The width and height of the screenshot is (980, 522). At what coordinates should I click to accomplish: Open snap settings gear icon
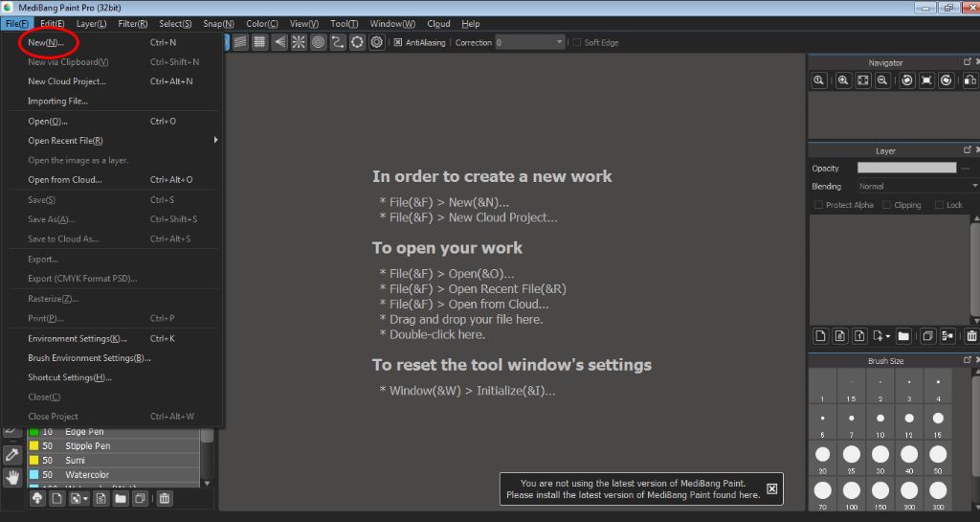pos(376,42)
